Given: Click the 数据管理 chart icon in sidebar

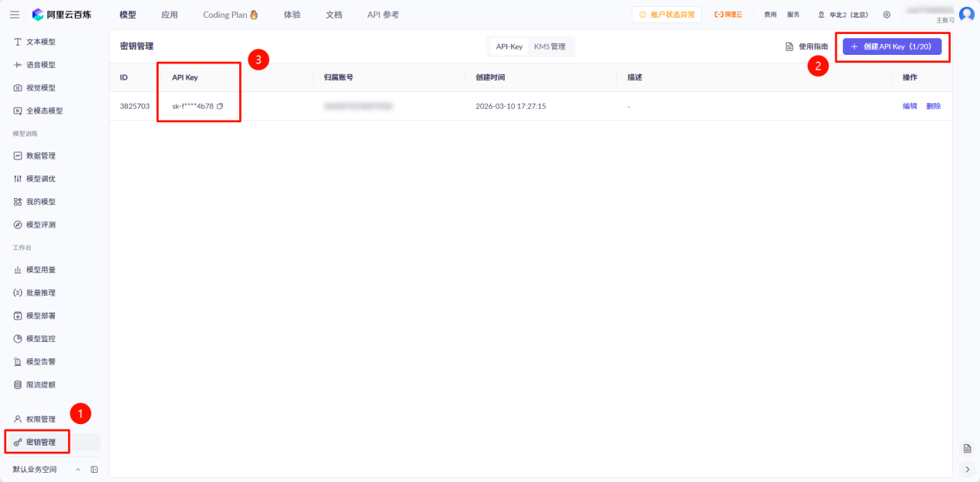Looking at the screenshot, I should (x=18, y=156).
